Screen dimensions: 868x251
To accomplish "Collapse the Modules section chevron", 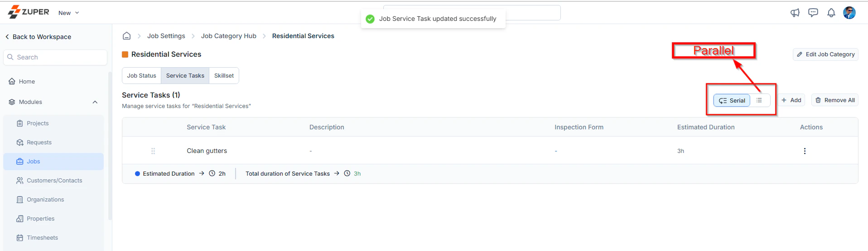I will (95, 102).
